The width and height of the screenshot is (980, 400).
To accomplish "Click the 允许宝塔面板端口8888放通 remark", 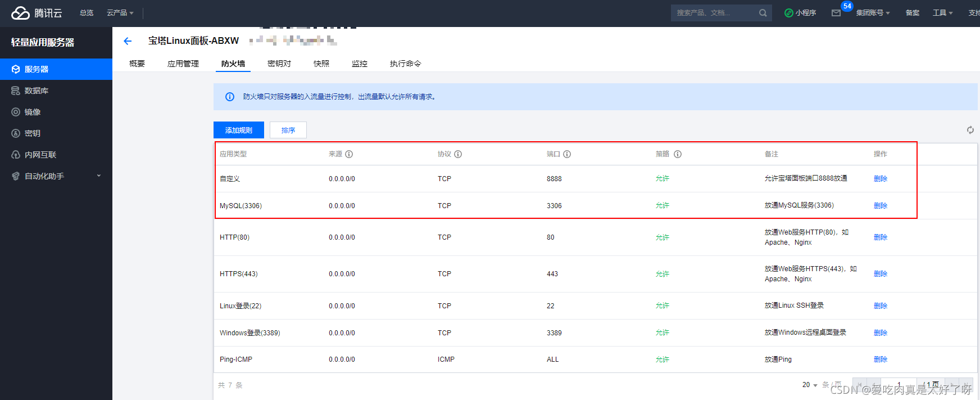I will [x=806, y=178].
